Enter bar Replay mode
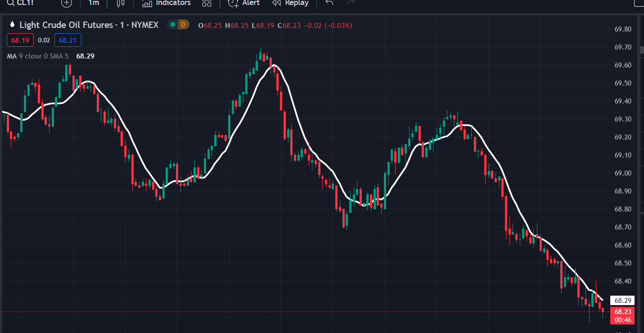644x333 pixels. 290,4
